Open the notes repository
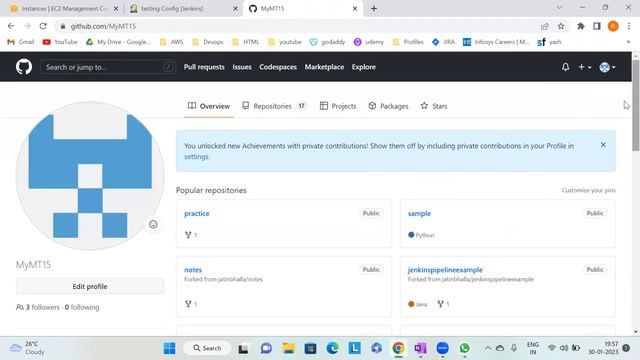640x360 pixels. tap(193, 270)
